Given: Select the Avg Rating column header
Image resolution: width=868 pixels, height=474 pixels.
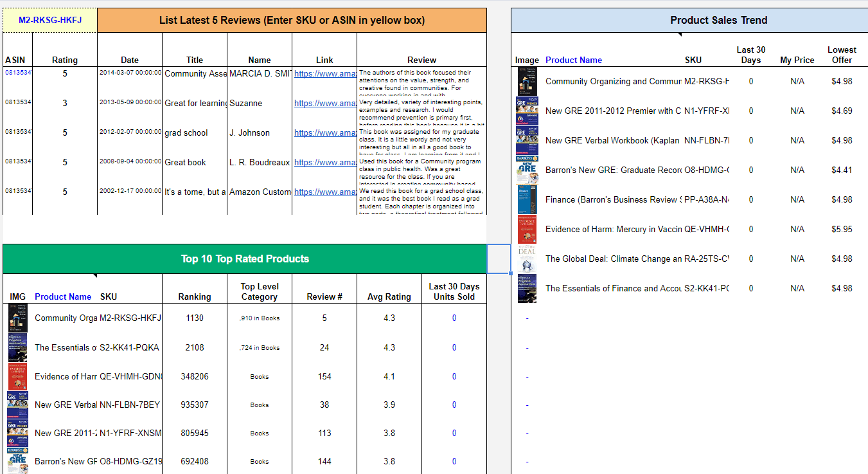Looking at the screenshot, I should click(x=389, y=296).
